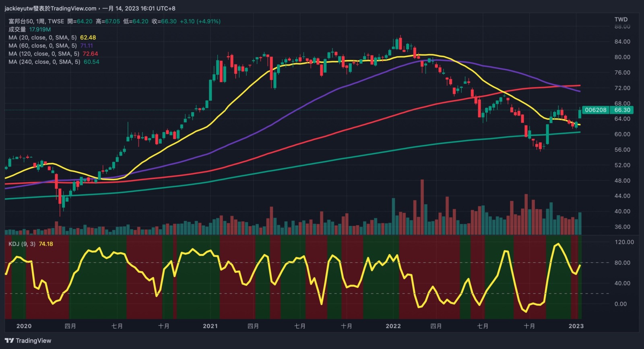Image resolution: width=644 pixels, height=349 pixels.
Task: Select the MA 20 indicator legend
Action: (x=42, y=37)
